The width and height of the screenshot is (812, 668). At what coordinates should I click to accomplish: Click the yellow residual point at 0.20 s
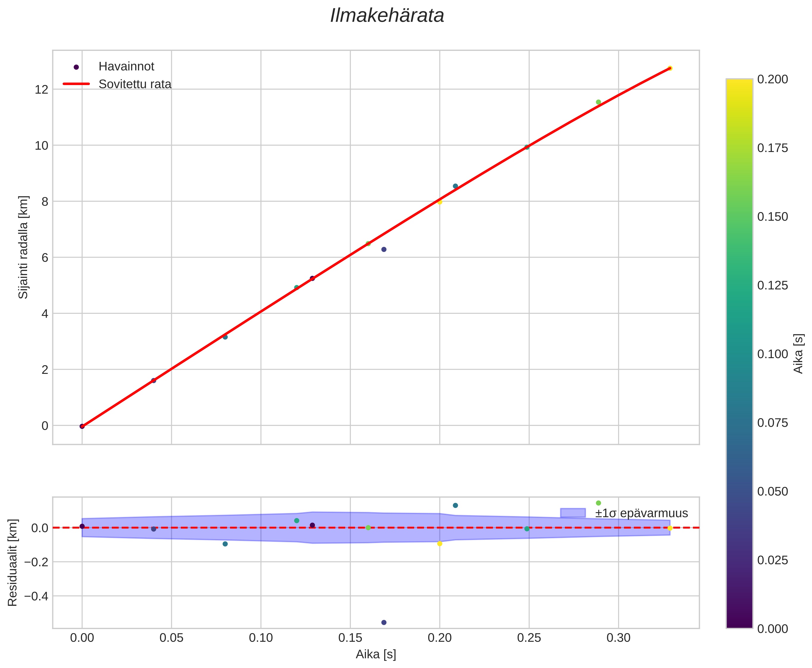tap(440, 544)
